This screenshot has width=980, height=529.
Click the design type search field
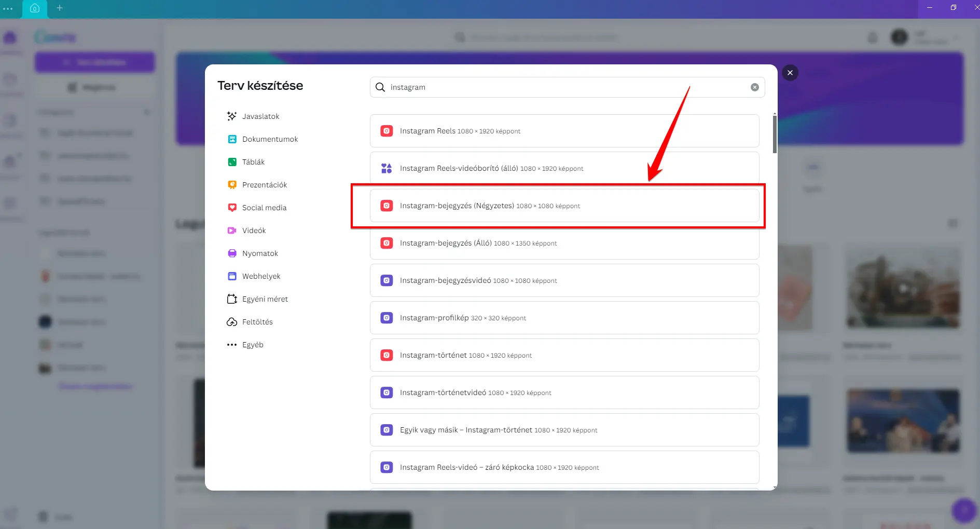567,87
